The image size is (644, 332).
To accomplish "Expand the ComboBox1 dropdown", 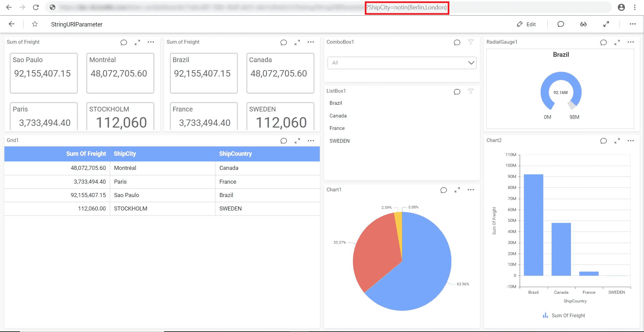I will 471,63.
